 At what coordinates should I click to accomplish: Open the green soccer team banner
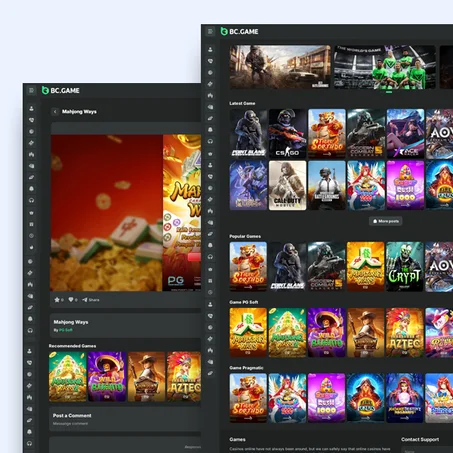[385, 67]
